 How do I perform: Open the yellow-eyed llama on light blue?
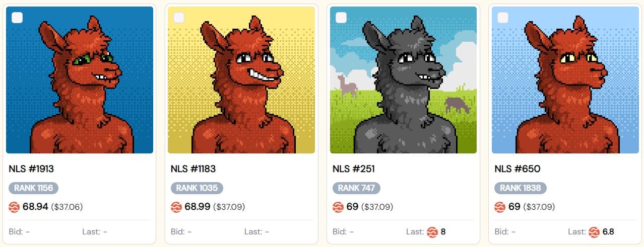pos(565,80)
